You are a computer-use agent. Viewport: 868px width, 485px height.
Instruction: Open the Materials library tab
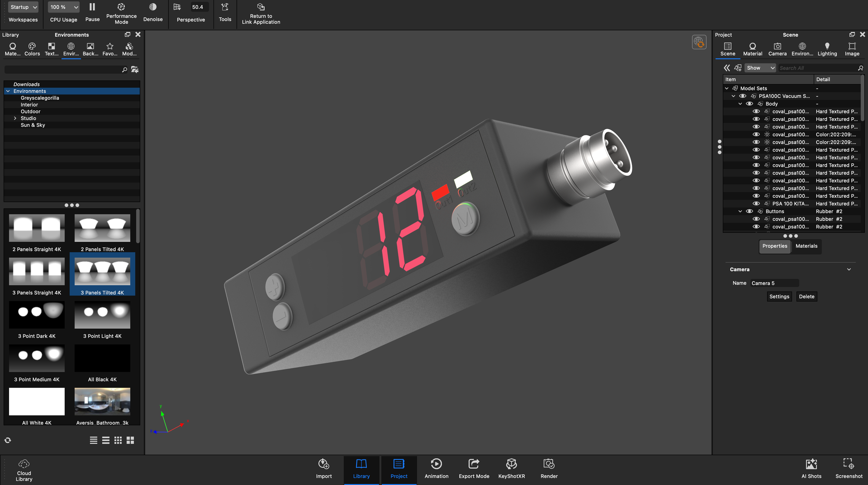click(12, 49)
